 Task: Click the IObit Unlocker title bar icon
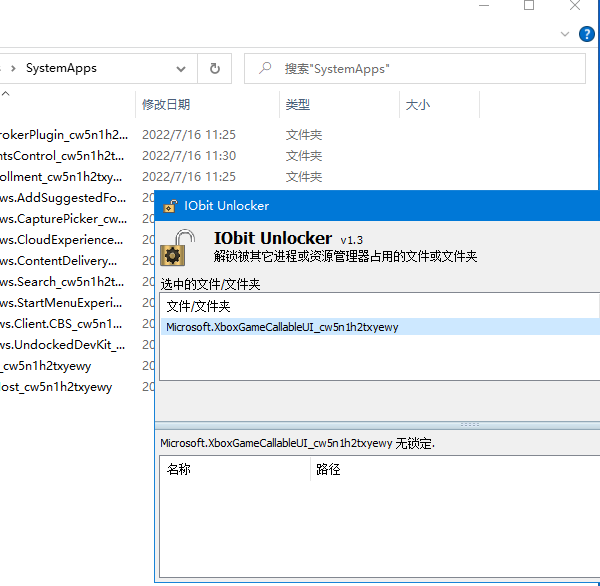[x=171, y=206]
